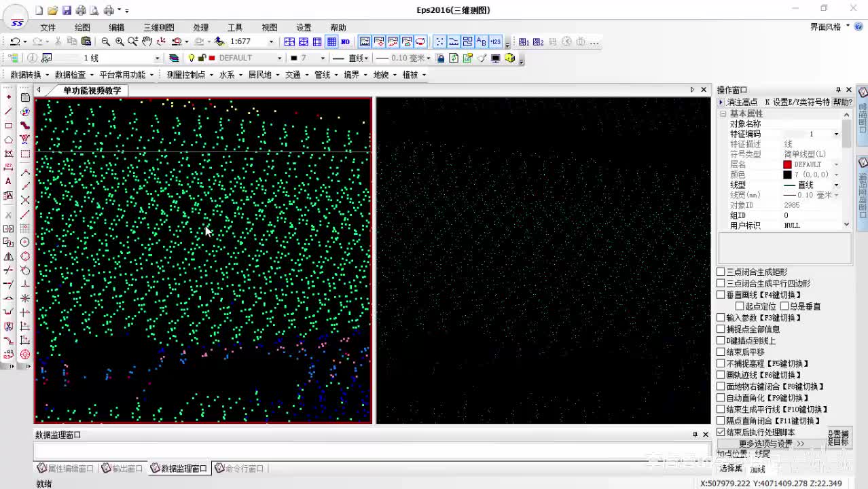Open the scale 1:677 dropdown
Image resolution: width=868 pixels, height=489 pixels.
tap(271, 42)
